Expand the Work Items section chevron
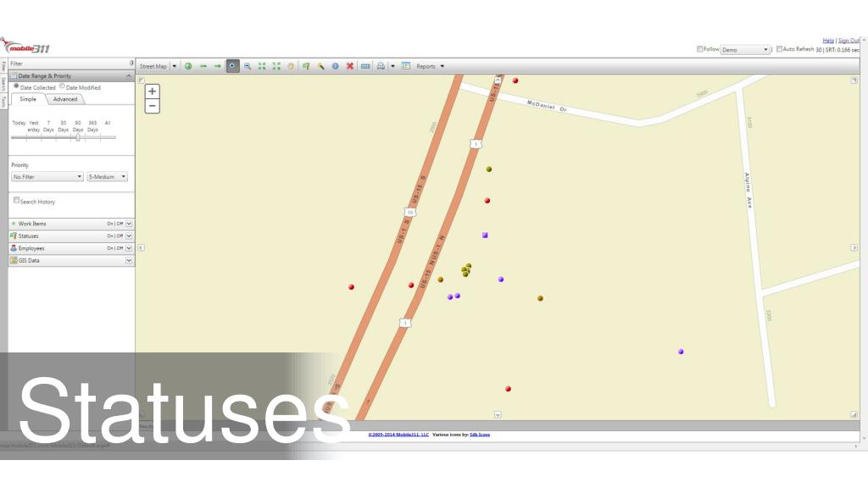868x488 pixels. (x=129, y=224)
